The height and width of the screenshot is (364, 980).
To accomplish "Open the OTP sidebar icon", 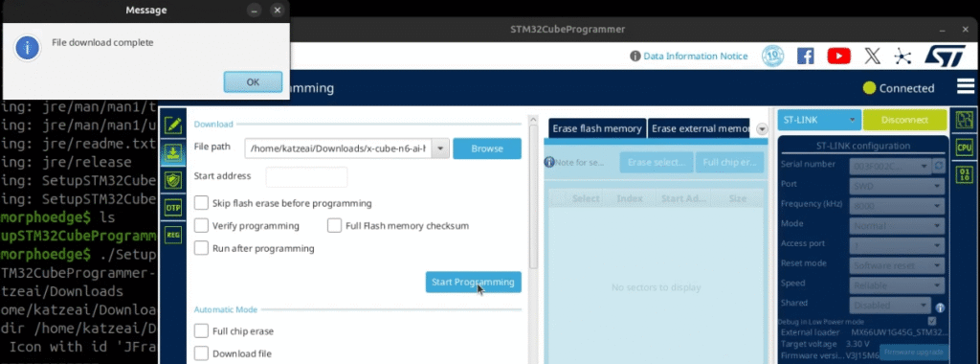I will click(173, 208).
